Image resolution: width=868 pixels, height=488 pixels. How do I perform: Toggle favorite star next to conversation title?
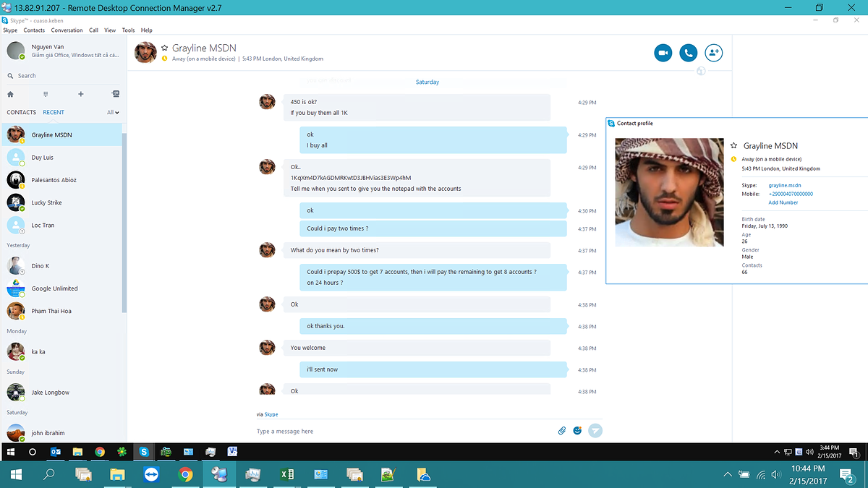164,48
